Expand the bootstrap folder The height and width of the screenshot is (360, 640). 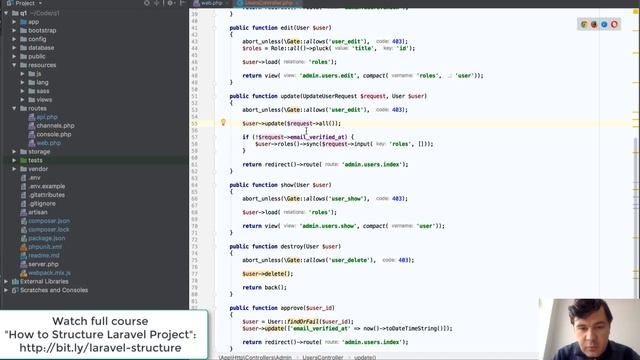point(14,30)
